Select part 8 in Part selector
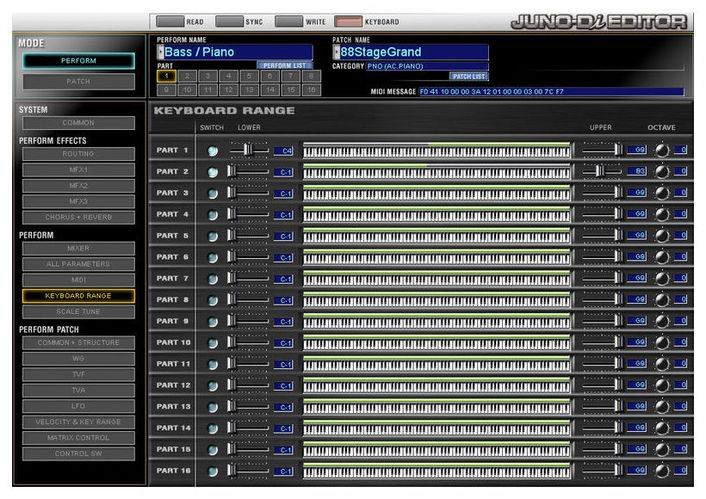 (x=311, y=76)
